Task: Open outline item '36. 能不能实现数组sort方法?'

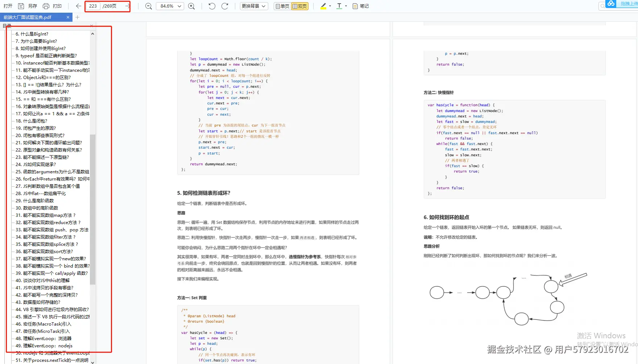Action: (x=44, y=252)
